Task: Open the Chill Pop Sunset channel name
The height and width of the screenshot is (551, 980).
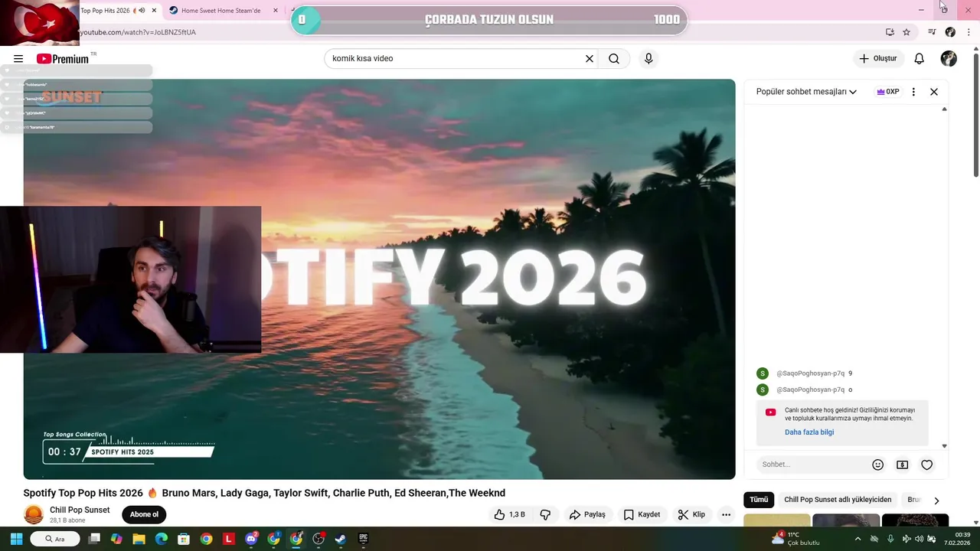Action: (80, 510)
